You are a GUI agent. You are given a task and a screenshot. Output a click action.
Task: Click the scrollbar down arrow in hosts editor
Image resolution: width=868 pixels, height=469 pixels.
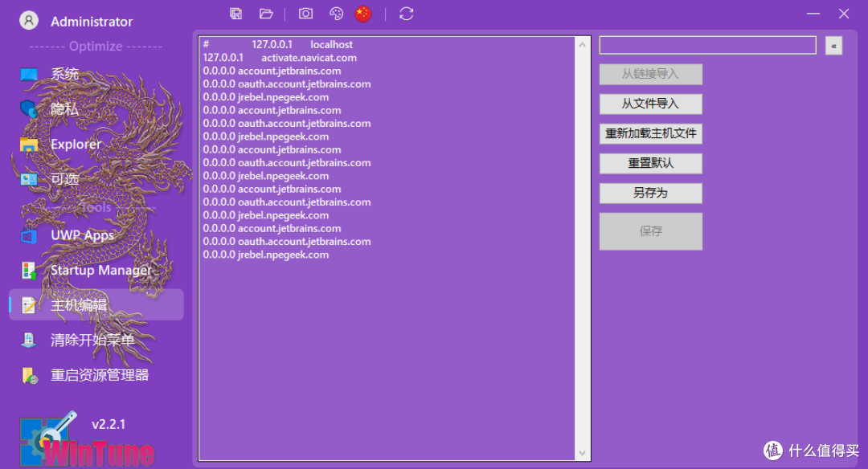coord(583,453)
